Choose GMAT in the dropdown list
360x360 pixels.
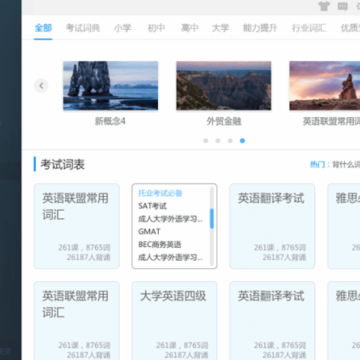(x=149, y=232)
